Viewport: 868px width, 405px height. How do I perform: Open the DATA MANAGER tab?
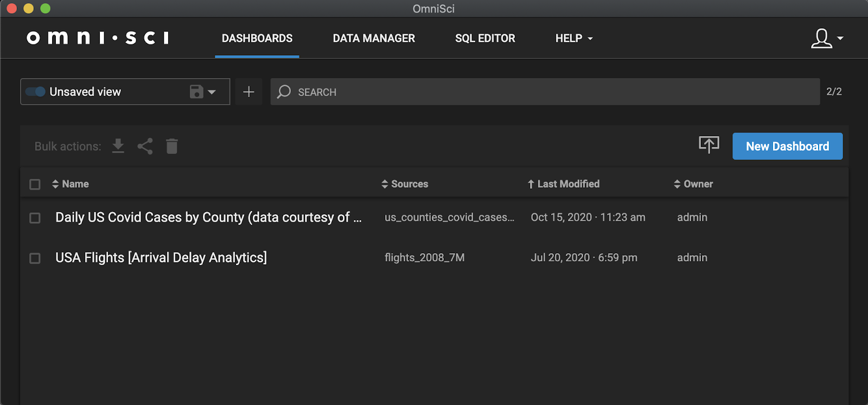[374, 38]
